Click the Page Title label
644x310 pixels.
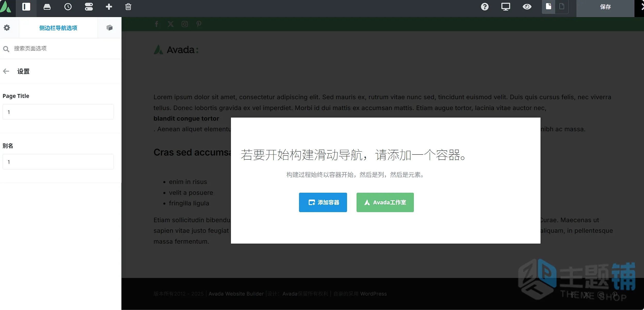[16, 96]
